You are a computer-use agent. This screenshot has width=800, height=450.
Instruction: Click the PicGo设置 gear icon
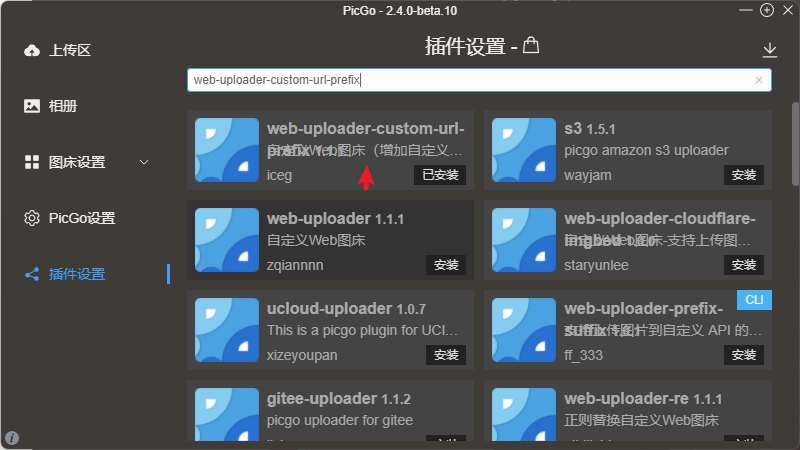32,218
